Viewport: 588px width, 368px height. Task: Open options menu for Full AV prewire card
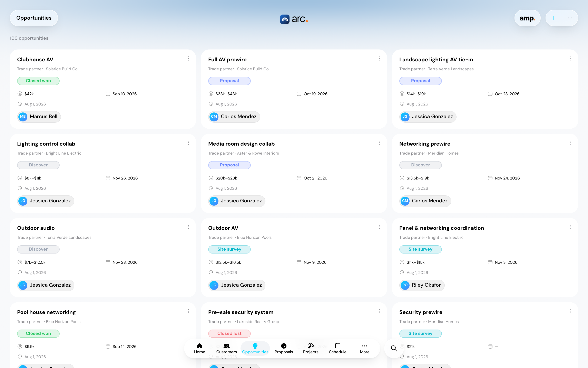click(x=380, y=59)
